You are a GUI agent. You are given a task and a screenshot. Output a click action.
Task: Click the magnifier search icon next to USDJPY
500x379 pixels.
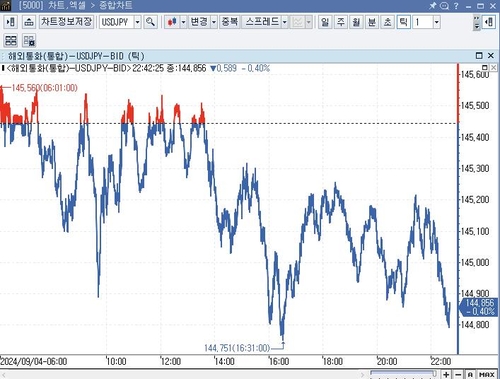[150, 22]
